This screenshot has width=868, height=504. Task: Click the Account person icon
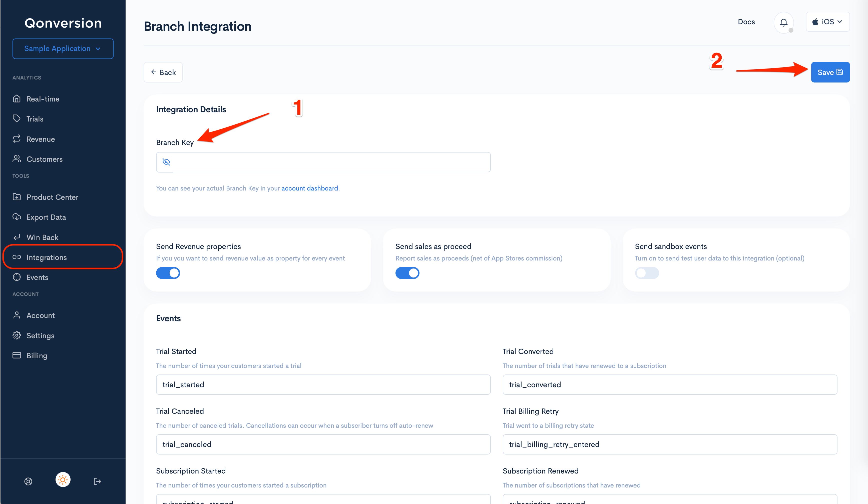17,315
